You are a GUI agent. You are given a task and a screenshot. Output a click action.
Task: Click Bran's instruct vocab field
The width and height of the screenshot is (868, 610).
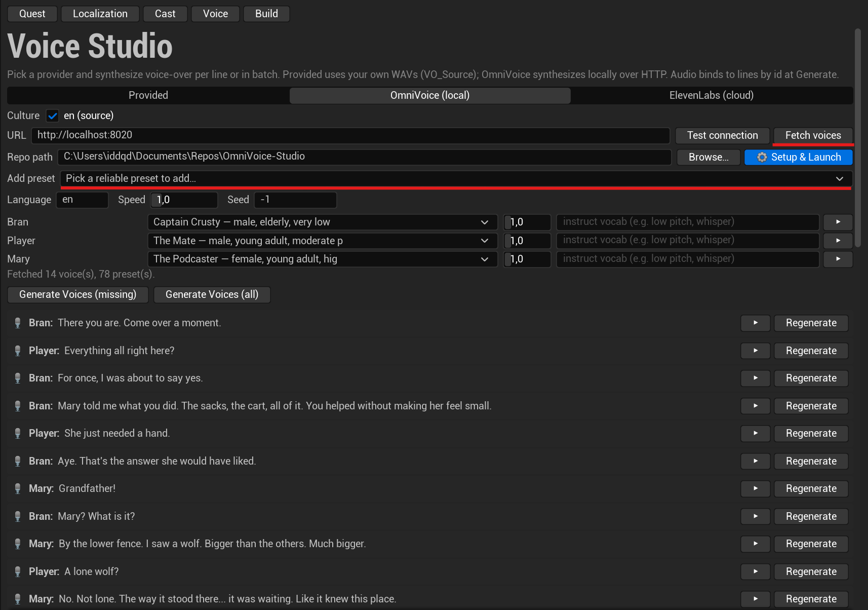click(688, 222)
